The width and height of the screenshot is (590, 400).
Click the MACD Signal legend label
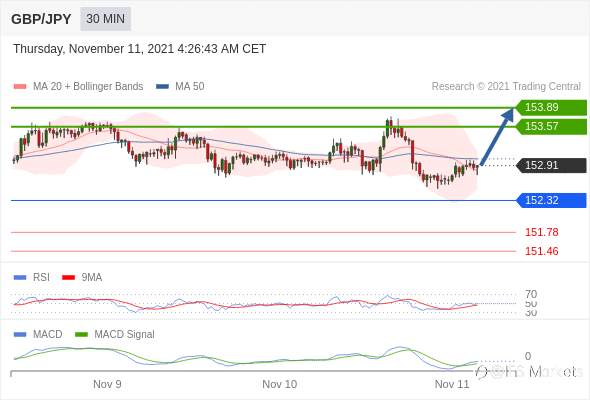[x=124, y=334]
